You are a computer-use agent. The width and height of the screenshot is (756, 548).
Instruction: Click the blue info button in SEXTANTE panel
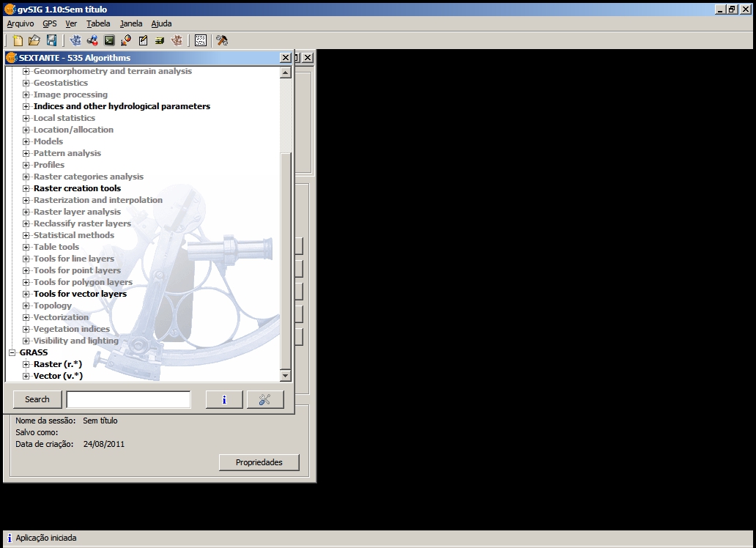pos(224,399)
